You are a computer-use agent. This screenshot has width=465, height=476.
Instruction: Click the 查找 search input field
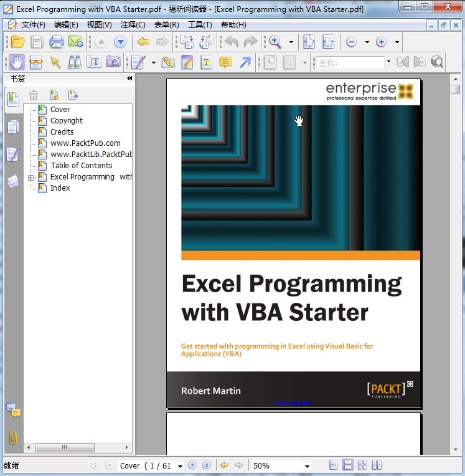350,62
